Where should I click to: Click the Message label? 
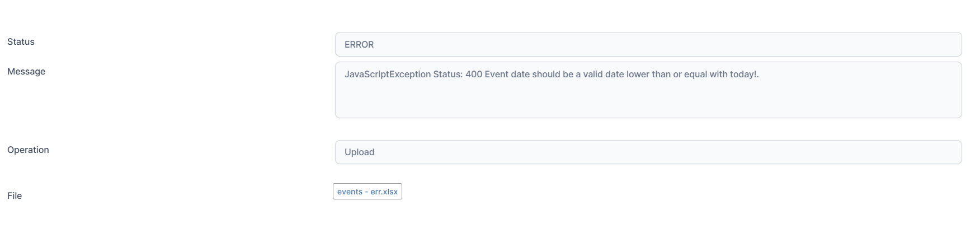point(26,72)
